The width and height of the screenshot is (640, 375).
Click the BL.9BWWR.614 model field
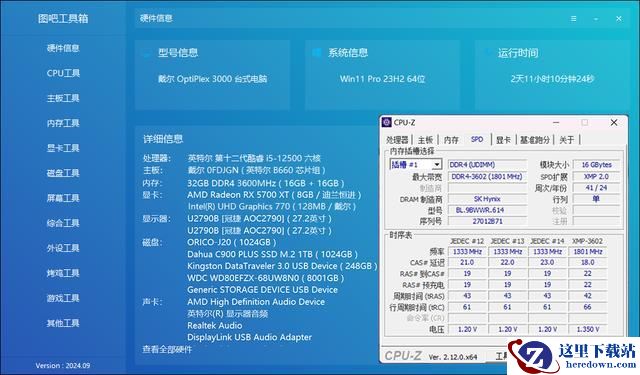click(487, 210)
